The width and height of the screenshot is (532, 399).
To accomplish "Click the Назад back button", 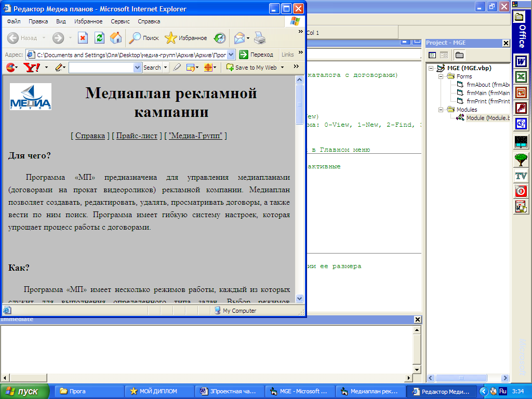I will [22, 37].
